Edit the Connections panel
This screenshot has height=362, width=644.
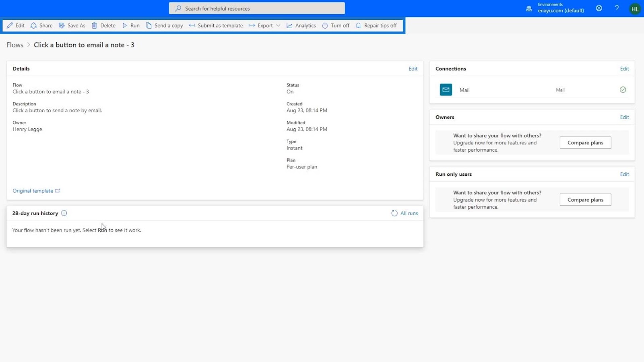coord(624,69)
